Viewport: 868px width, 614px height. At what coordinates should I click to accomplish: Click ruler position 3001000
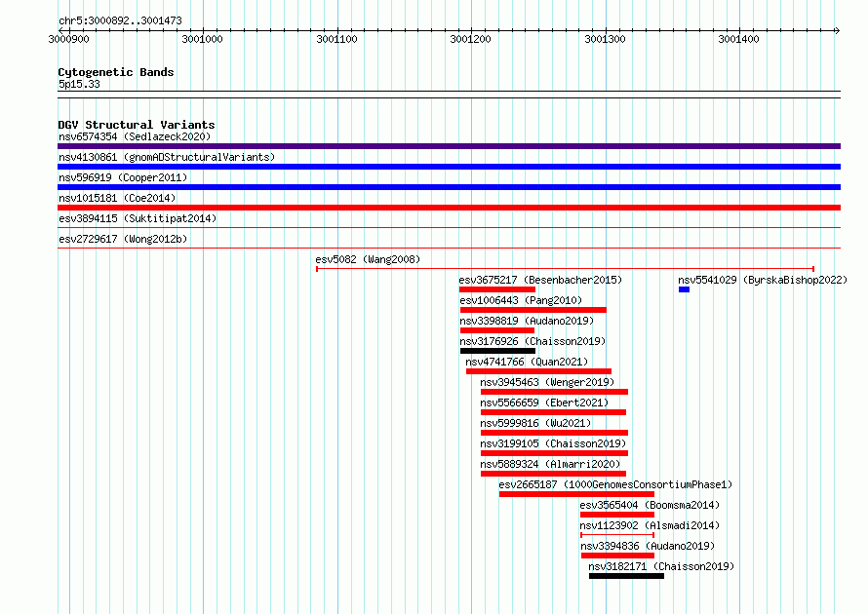tap(202, 39)
